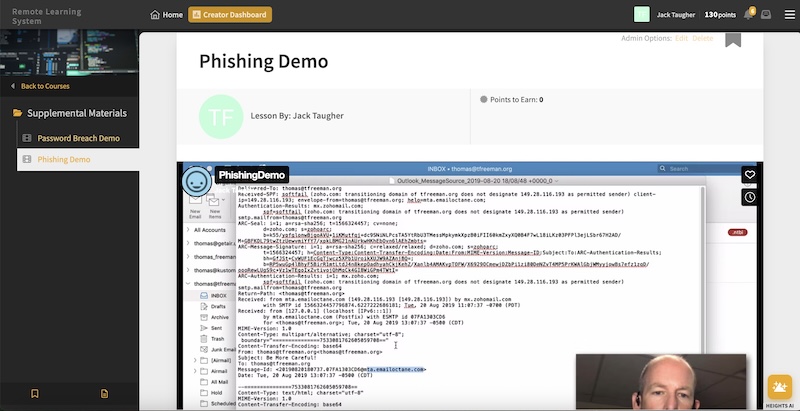The height and width of the screenshot is (411, 800).
Task: Expand the [Airmail] folder in video
Action: [x=195, y=360]
